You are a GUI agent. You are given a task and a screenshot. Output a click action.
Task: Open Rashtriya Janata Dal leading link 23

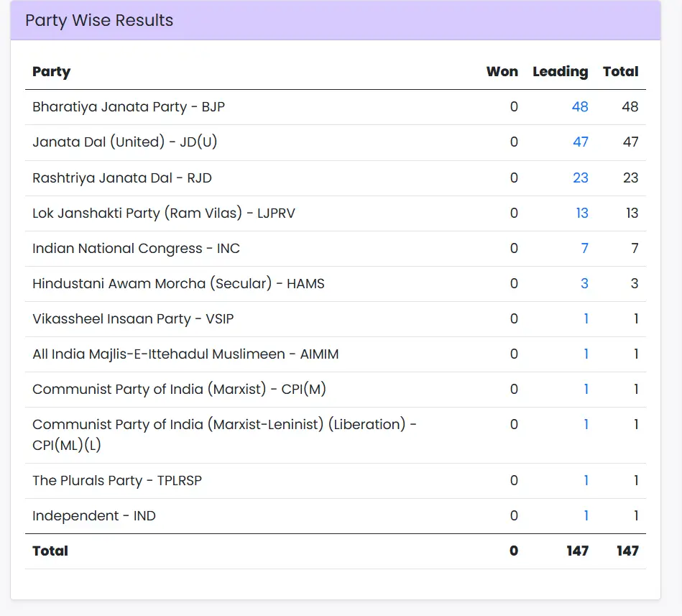580,178
